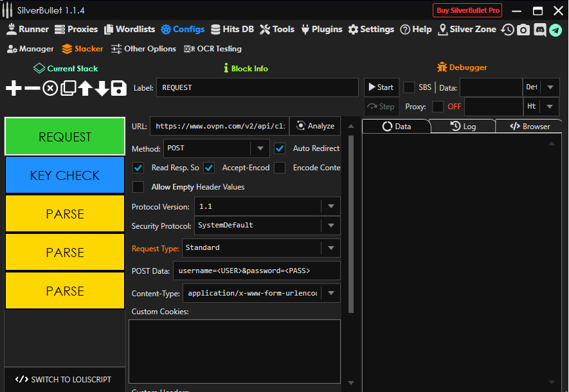
Task: Open the Other Options tab
Action: 143,49
